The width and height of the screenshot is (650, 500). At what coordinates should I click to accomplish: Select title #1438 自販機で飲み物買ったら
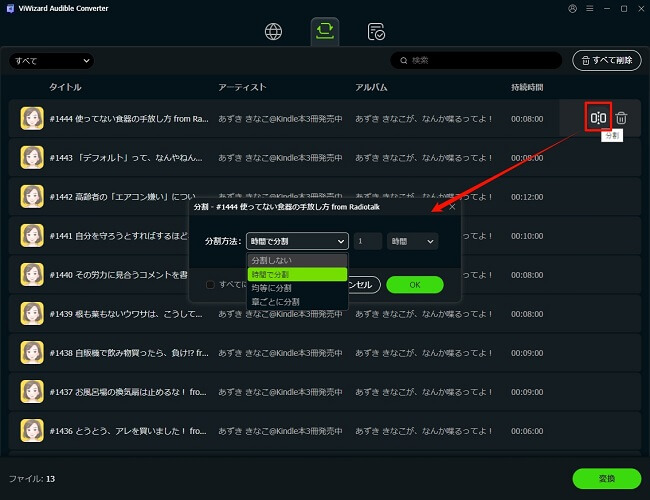tap(129, 353)
